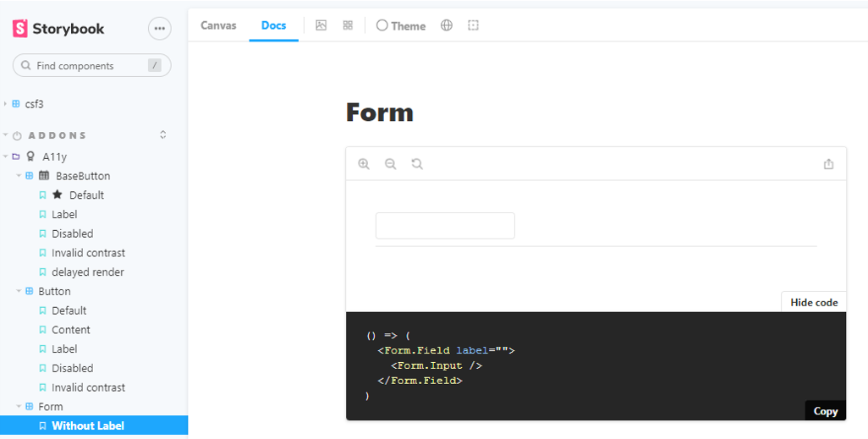Collapse the BaseButton component tree
The image size is (868, 439).
pyautogui.click(x=19, y=176)
